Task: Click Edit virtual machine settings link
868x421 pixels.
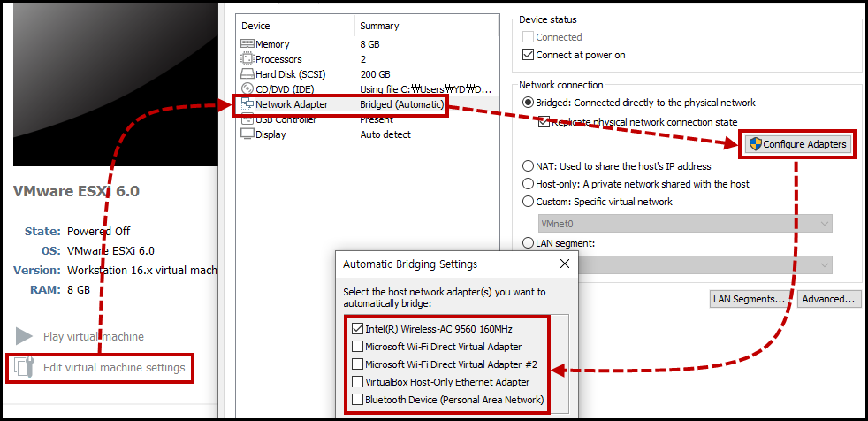Action: (x=114, y=368)
